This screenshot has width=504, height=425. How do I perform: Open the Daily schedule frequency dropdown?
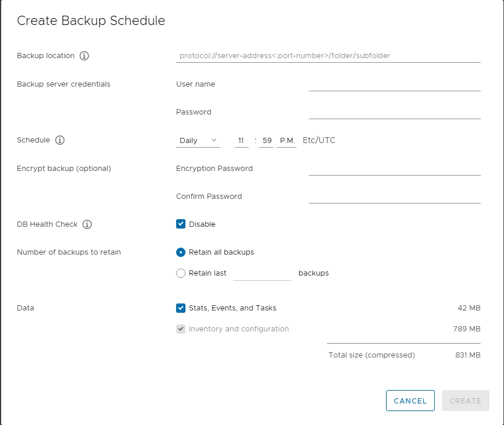[198, 141]
